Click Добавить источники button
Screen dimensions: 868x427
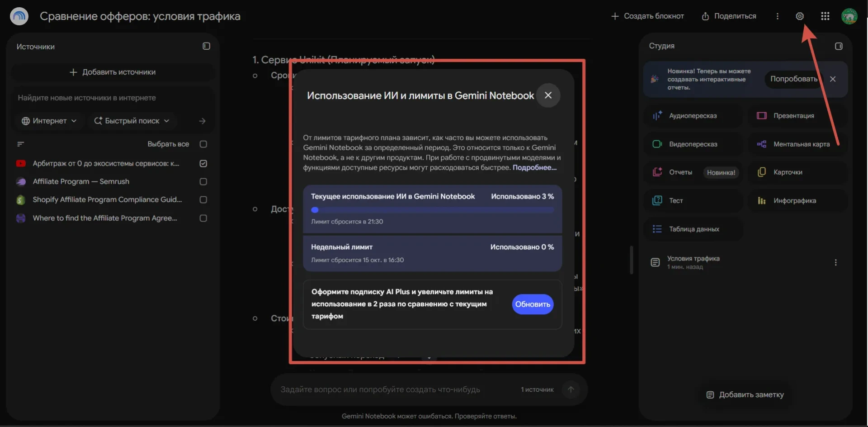coord(113,72)
